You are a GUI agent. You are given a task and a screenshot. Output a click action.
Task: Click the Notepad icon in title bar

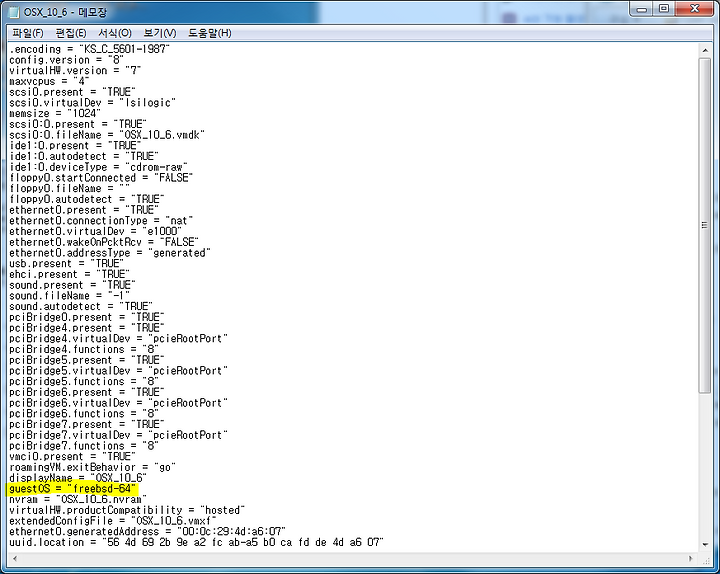pos(14,12)
